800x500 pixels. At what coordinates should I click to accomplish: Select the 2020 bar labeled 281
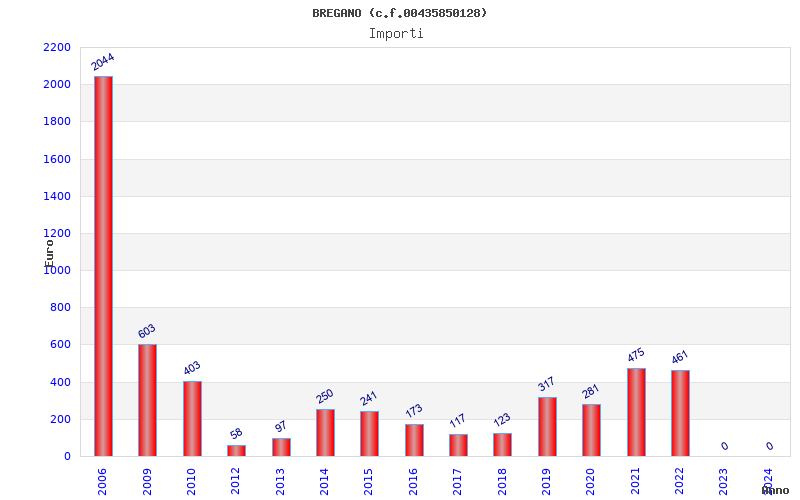click(x=591, y=430)
